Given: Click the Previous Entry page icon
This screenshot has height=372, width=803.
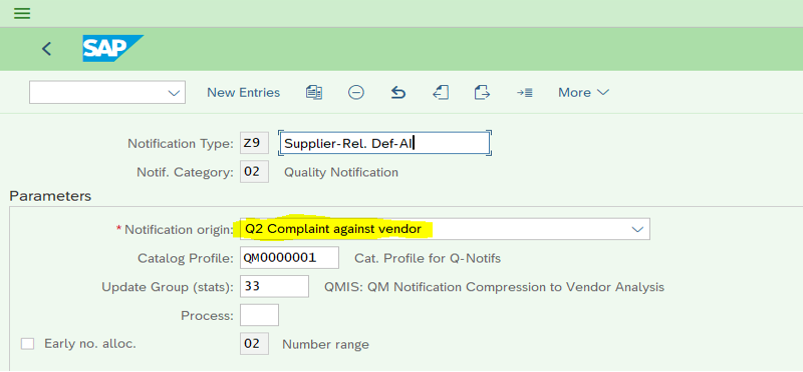Looking at the screenshot, I should click(440, 93).
